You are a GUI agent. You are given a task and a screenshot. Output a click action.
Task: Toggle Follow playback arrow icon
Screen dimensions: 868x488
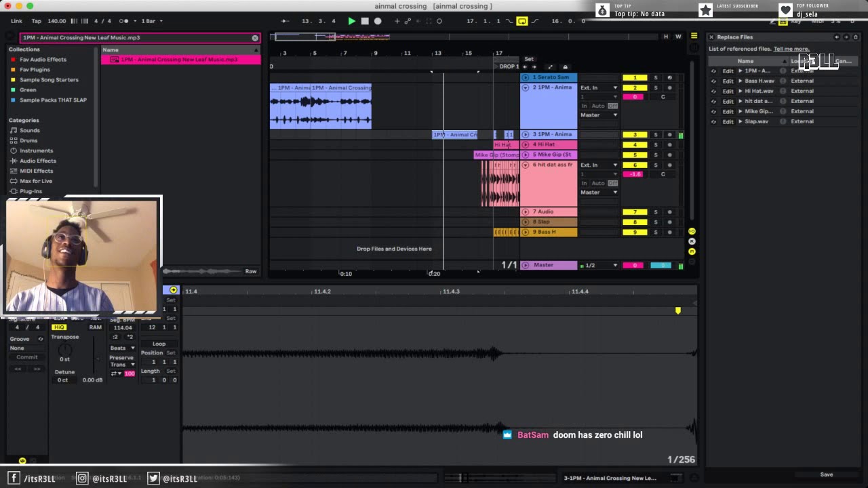pyautogui.click(x=285, y=21)
